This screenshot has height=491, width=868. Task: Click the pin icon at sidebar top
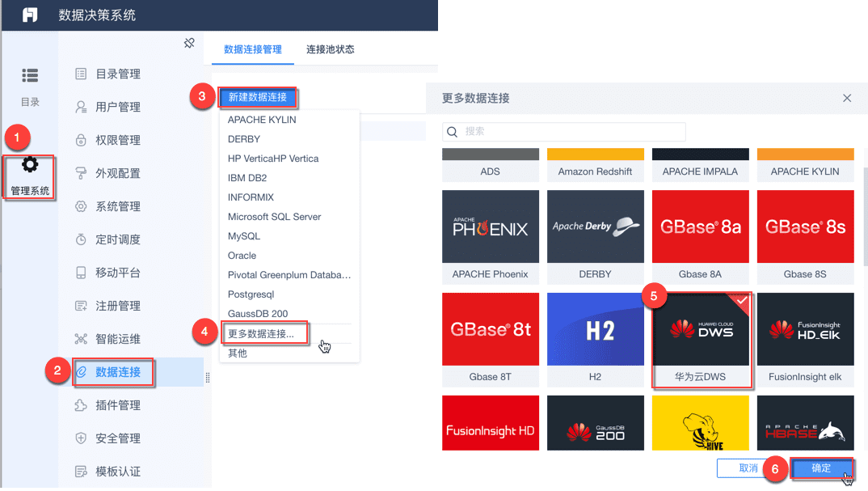pyautogui.click(x=189, y=43)
